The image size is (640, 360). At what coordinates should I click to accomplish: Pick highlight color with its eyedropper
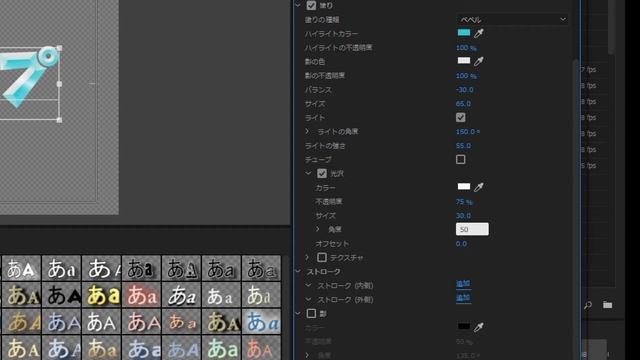pyautogui.click(x=479, y=33)
